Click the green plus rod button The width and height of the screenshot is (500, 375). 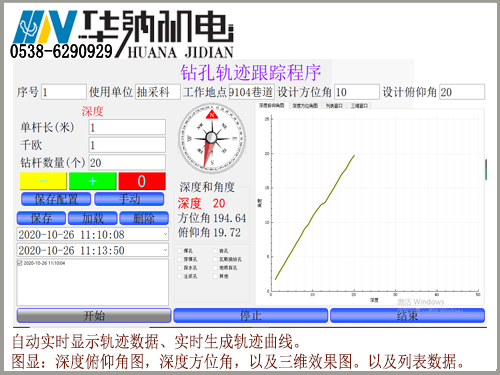[93, 181]
